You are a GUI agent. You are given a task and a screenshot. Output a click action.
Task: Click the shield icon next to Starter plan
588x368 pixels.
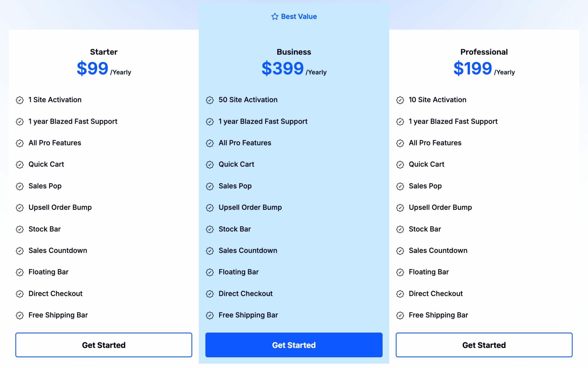pyautogui.click(x=20, y=99)
